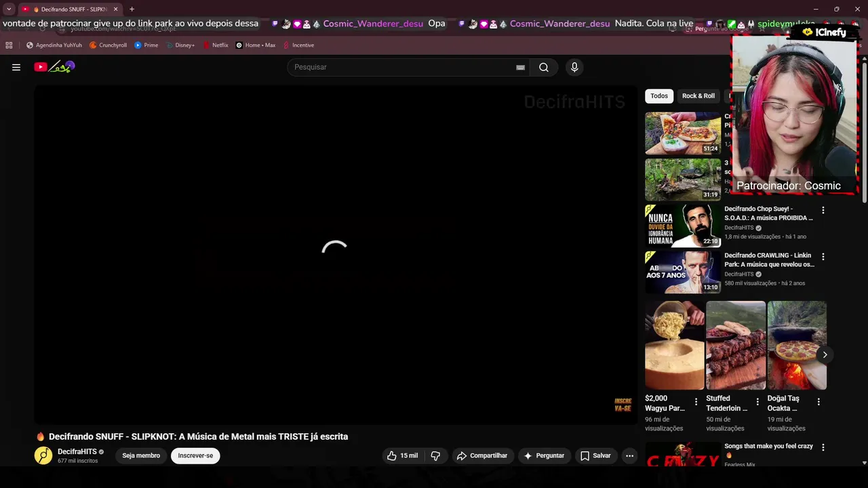Open the YouTube hamburger guide menu

[16, 67]
